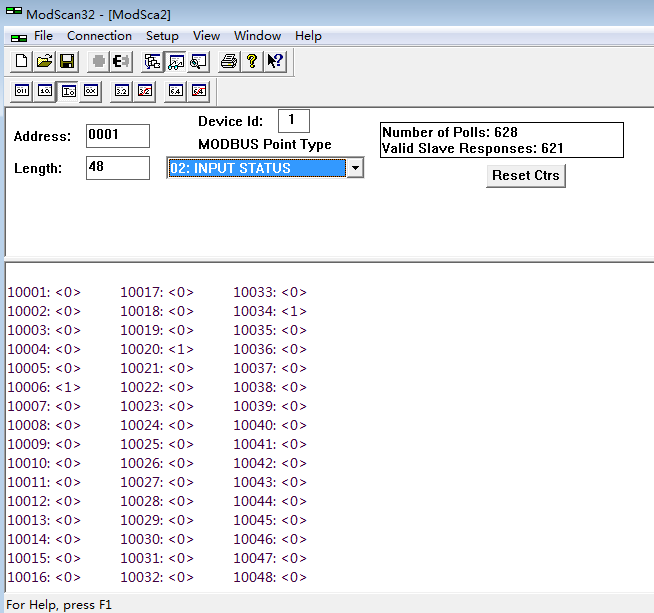Open the Help menu
654x613 pixels.
pos(308,36)
